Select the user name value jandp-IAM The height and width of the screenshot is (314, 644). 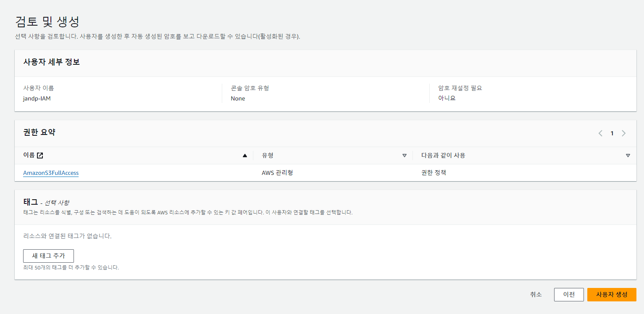(x=37, y=98)
